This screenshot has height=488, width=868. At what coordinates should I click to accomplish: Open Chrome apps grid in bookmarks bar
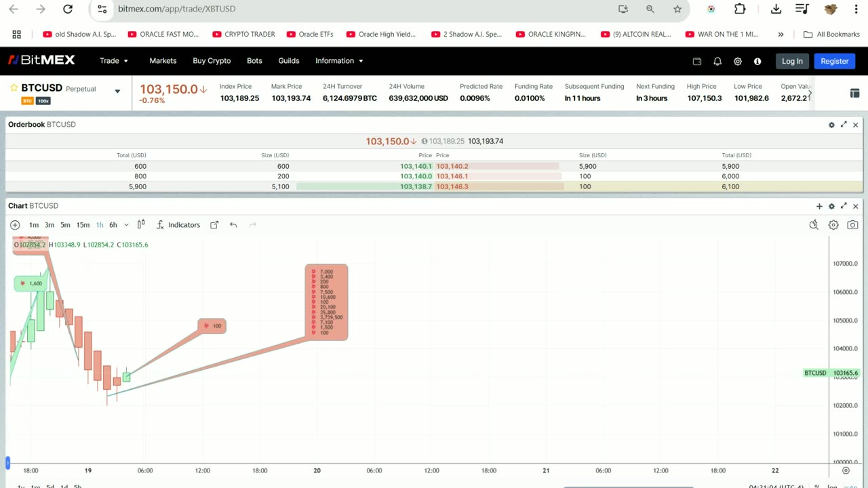click(17, 35)
